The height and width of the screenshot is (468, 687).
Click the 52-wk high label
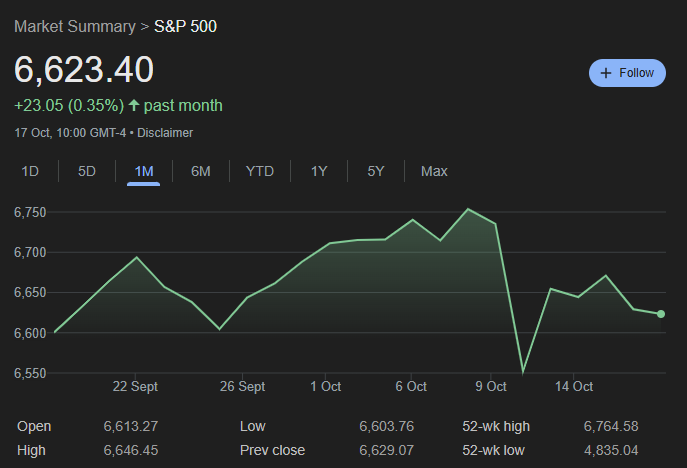tap(496, 427)
